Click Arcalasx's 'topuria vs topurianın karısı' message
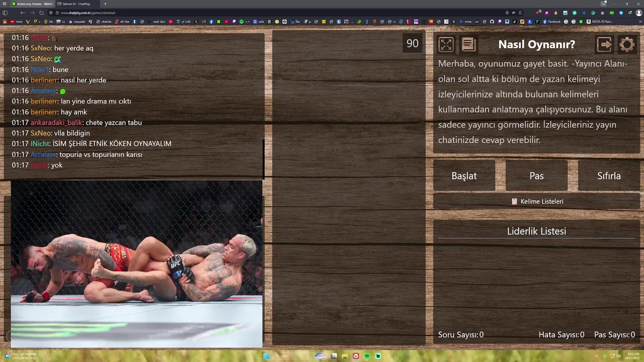 pyautogui.click(x=101, y=154)
